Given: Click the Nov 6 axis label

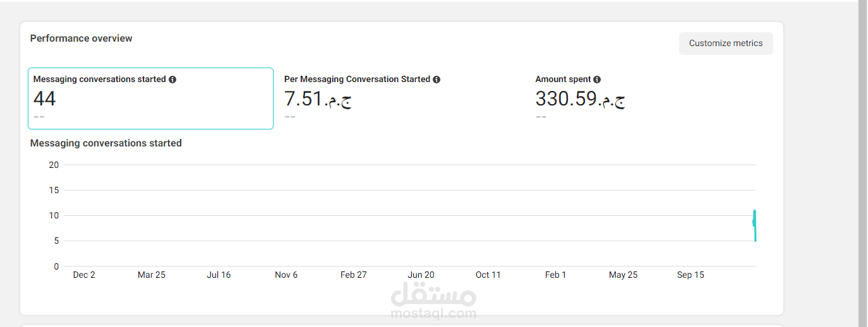Looking at the screenshot, I should pos(286,275).
